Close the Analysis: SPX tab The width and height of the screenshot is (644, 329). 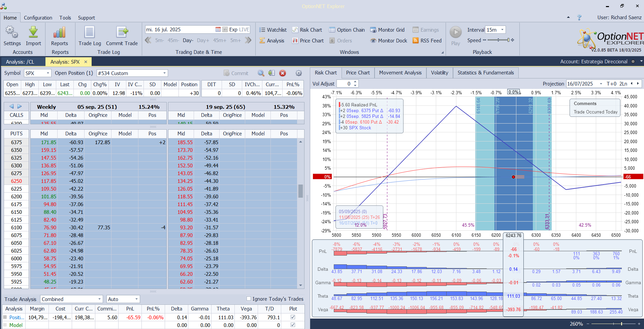coord(86,62)
